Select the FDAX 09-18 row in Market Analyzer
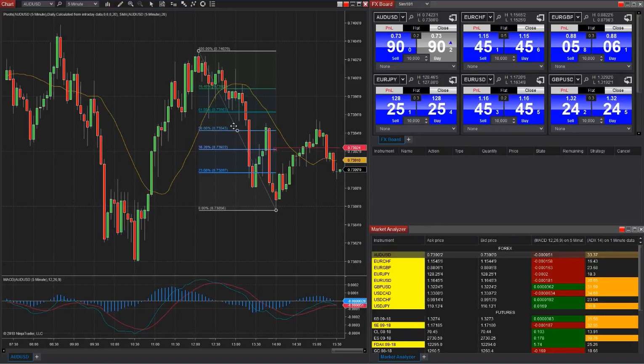This screenshot has width=644, height=364. tap(505, 345)
